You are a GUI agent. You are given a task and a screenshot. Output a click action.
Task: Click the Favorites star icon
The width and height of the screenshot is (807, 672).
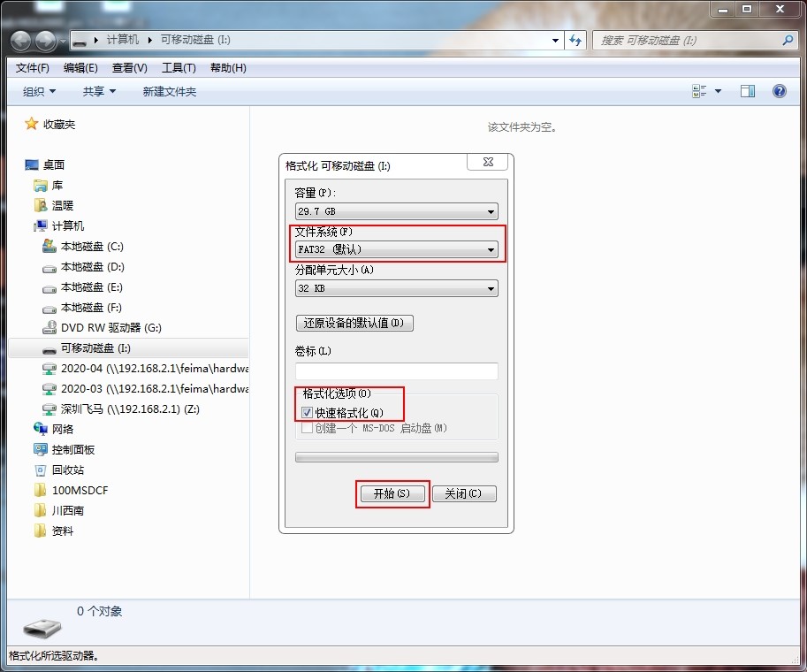32,124
